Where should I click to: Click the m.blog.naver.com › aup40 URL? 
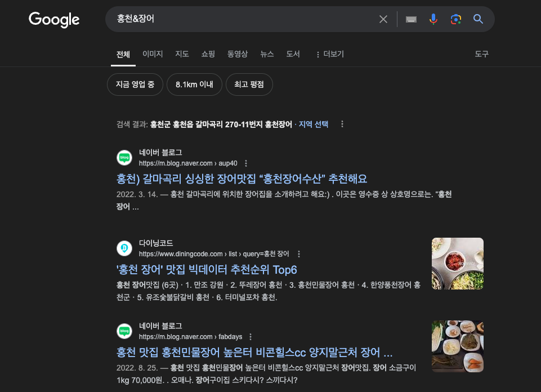[x=188, y=163]
